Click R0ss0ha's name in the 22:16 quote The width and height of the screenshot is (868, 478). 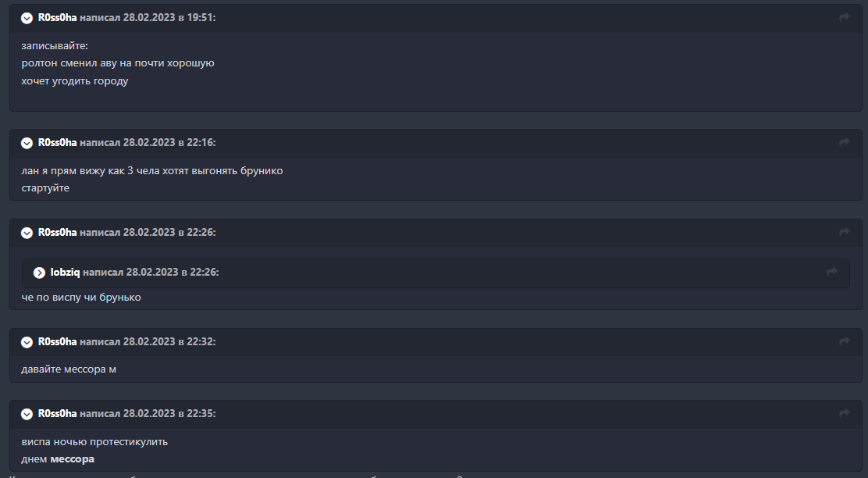pos(57,142)
